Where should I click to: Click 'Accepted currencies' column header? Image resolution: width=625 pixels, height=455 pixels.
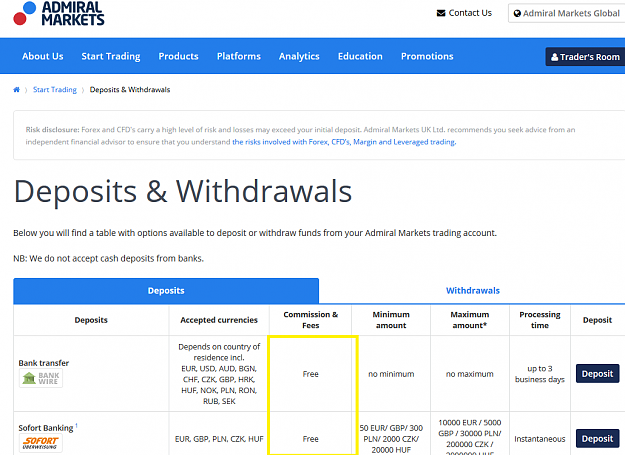coord(219,320)
